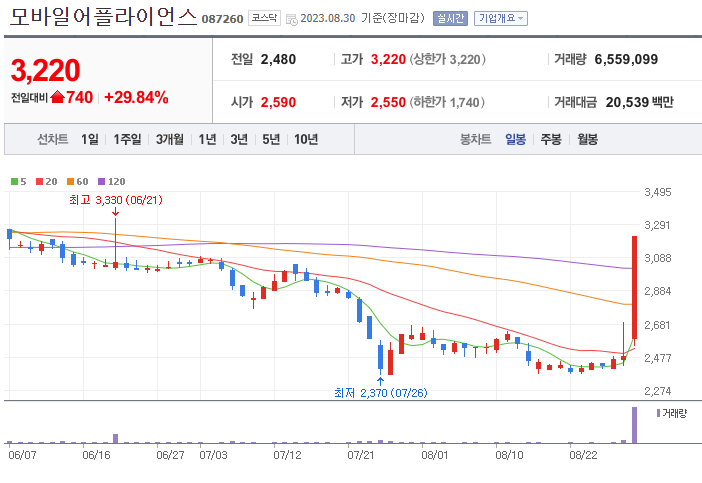Click the 실시간 real-time button
702x483 pixels.
pyautogui.click(x=450, y=18)
